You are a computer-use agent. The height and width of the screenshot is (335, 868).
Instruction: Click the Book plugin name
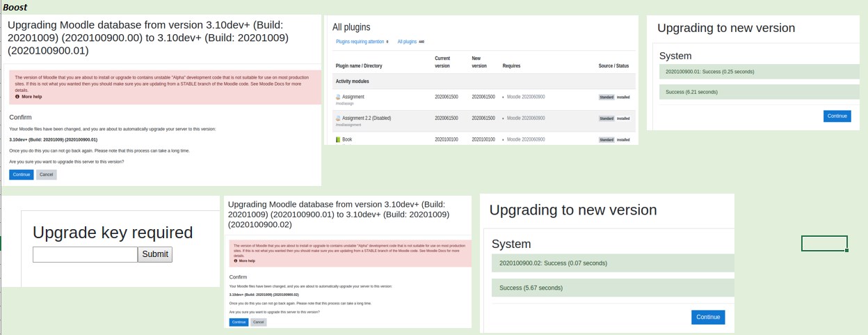point(348,140)
